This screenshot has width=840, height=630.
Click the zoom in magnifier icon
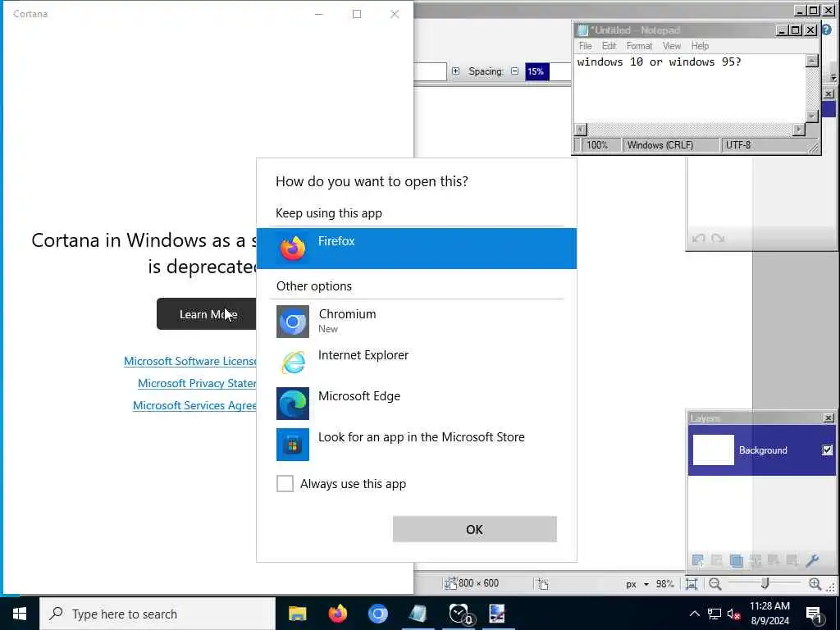click(x=815, y=584)
